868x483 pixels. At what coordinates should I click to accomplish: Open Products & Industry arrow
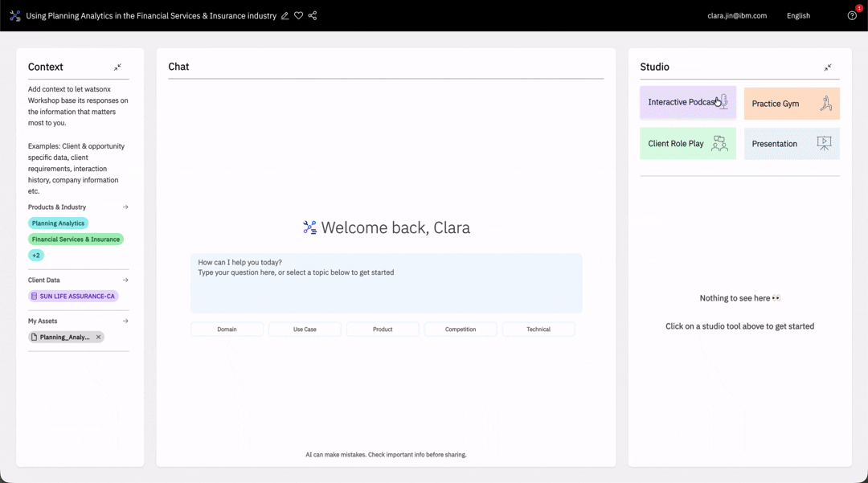125,207
